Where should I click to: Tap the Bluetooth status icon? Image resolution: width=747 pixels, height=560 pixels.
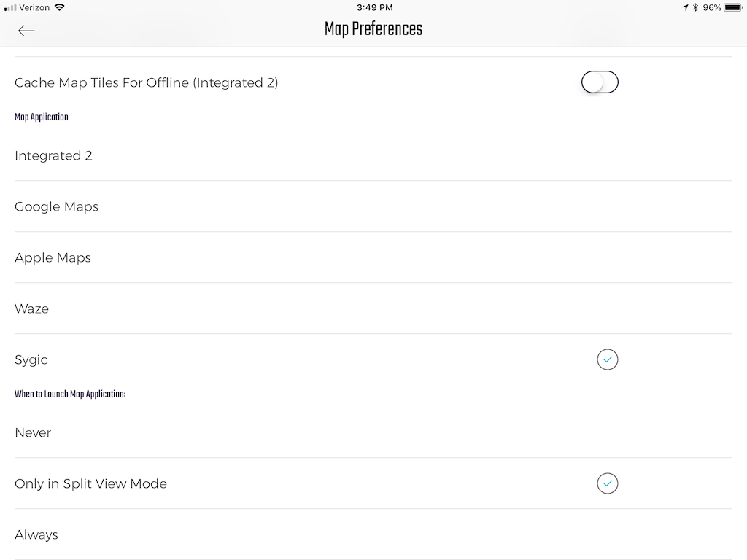pyautogui.click(x=695, y=7)
